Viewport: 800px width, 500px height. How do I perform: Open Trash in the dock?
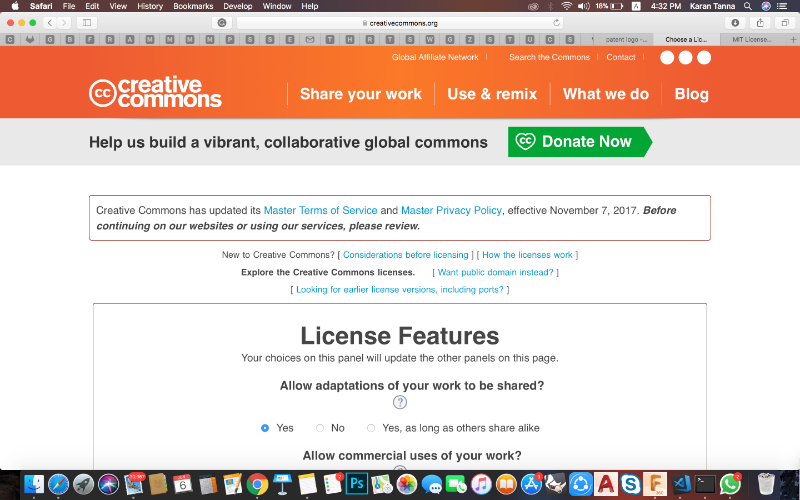pos(766,484)
